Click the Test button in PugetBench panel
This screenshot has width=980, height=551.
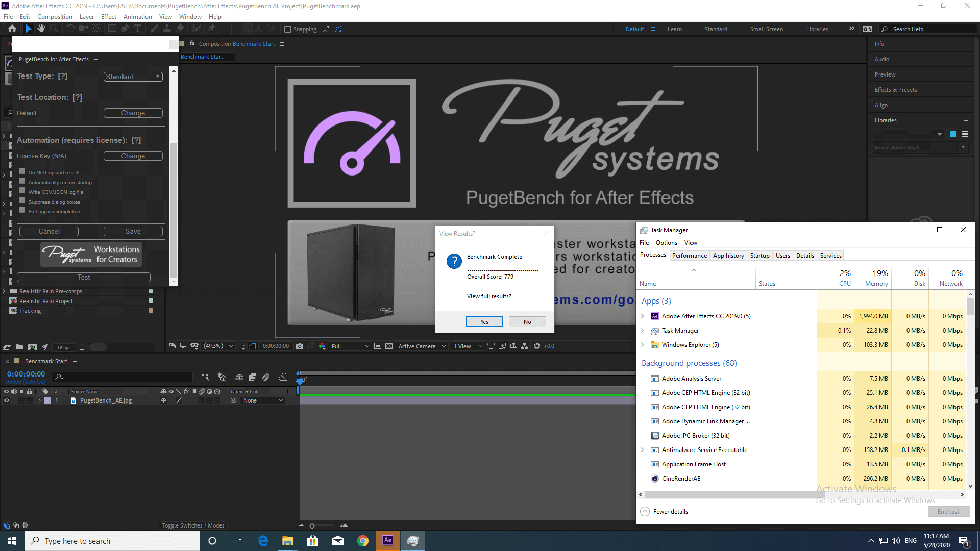pyautogui.click(x=84, y=277)
